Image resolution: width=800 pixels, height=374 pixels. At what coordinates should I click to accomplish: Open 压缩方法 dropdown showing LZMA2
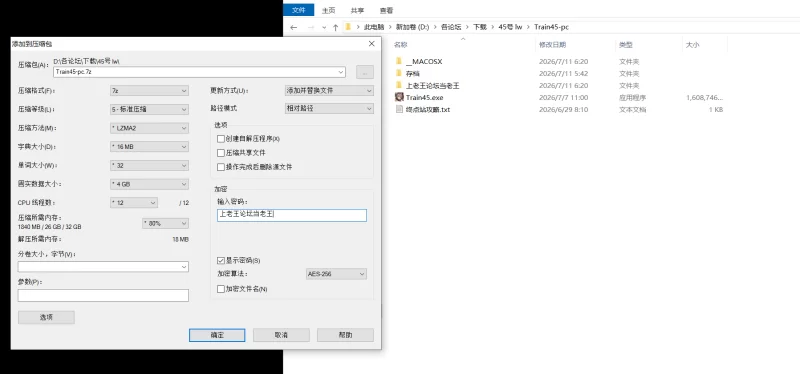point(149,128)
